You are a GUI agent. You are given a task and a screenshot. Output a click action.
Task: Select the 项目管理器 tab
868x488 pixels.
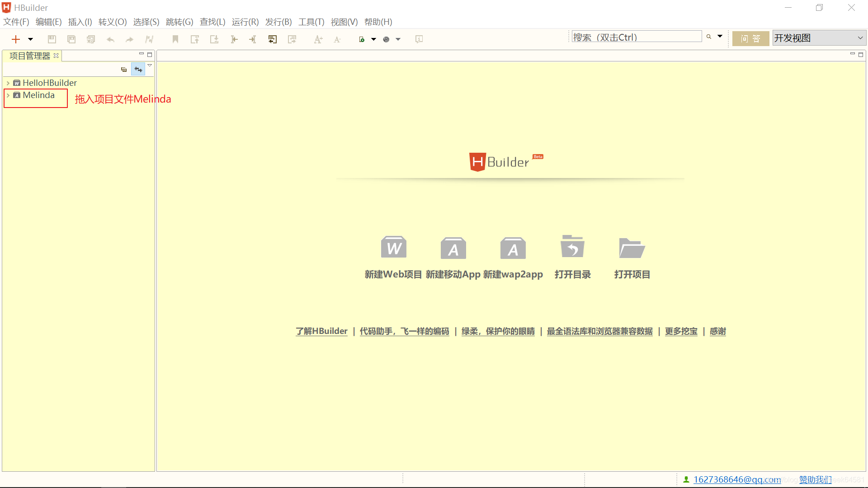pyautogui.click(x=30, y=56)
